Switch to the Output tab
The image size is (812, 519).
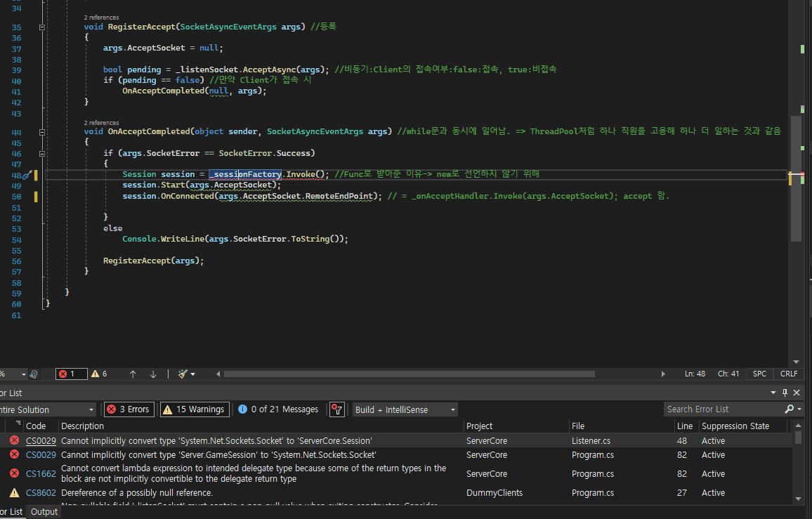pyautogui.click(x=44, y=512)
